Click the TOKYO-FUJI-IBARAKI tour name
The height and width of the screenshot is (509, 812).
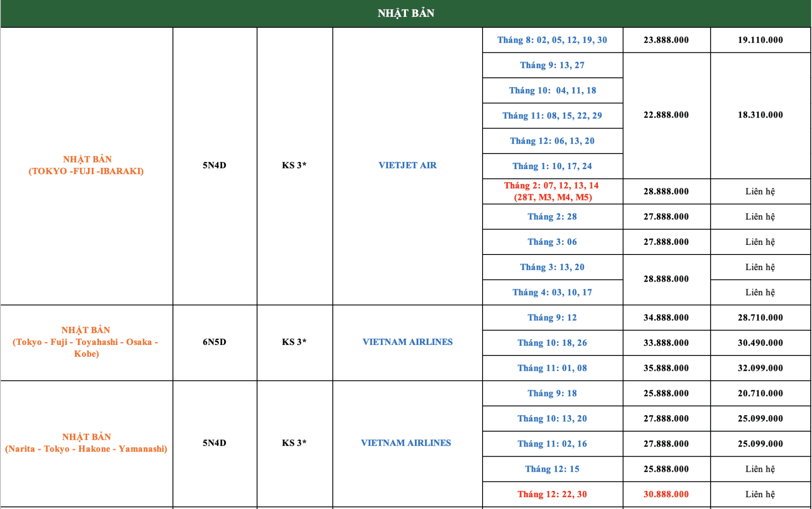[x=86, y=165]
